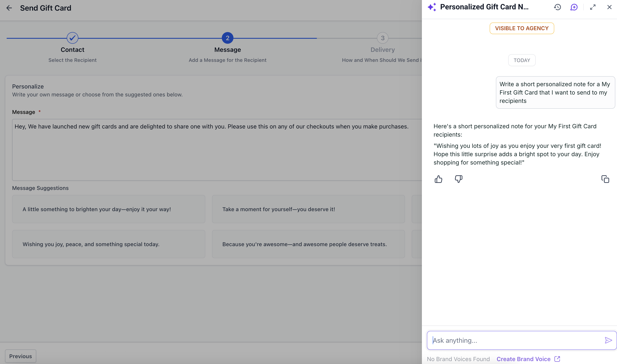Viewport: 617px width, 364px height.
Task: Click the back arrow beside Send Gift Card
Action: [9, 8]
